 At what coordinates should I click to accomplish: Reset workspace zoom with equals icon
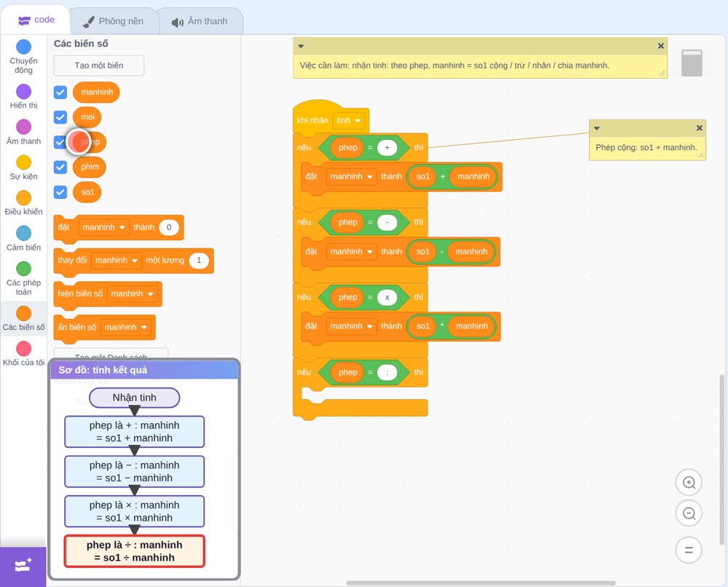(x=689, y=550)
